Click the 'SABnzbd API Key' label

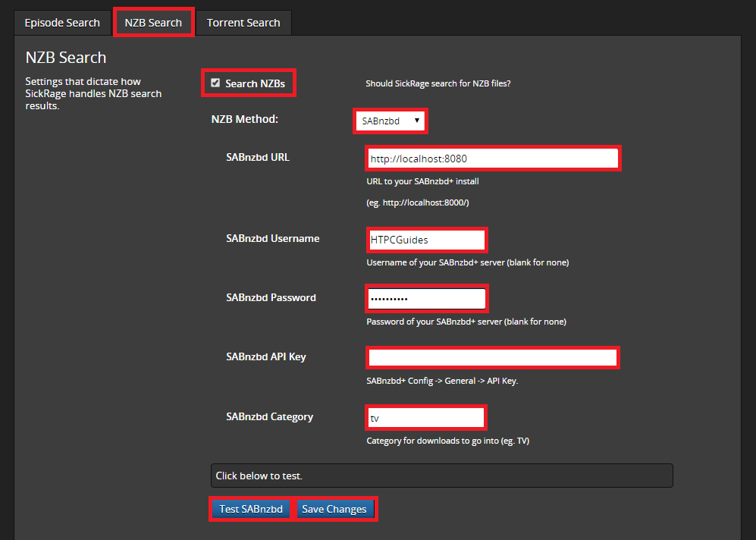[x=266, y=356]
